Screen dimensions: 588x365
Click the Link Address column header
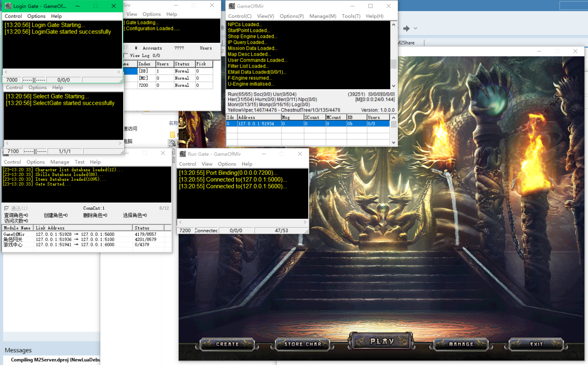coord(84,228)
